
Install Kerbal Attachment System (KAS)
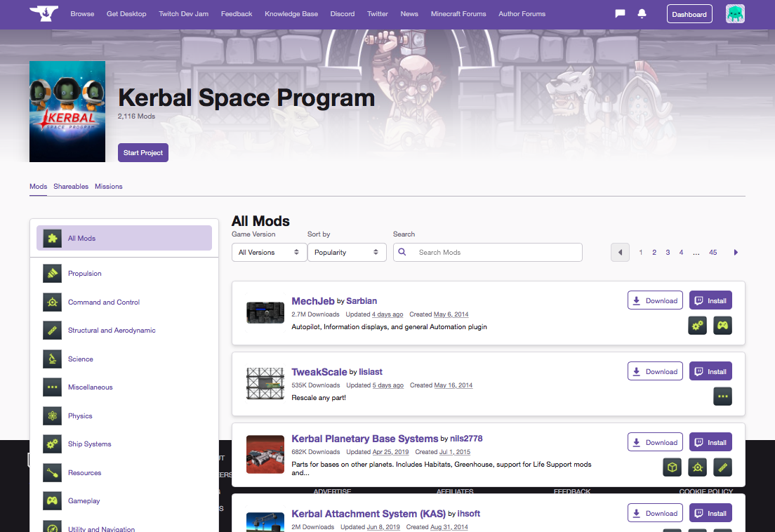tap(710, 513)
